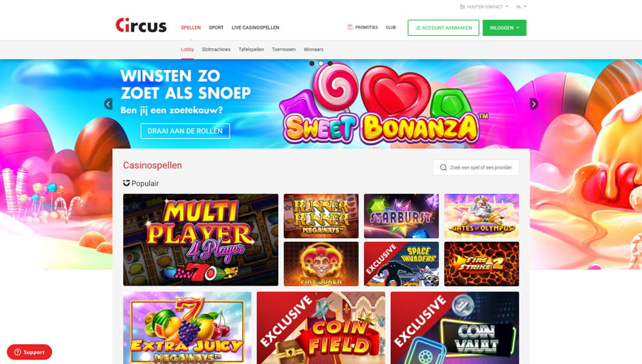Click the search magnifier icon
The width and height of the screenshot is (642, 364).
point(443,168)
